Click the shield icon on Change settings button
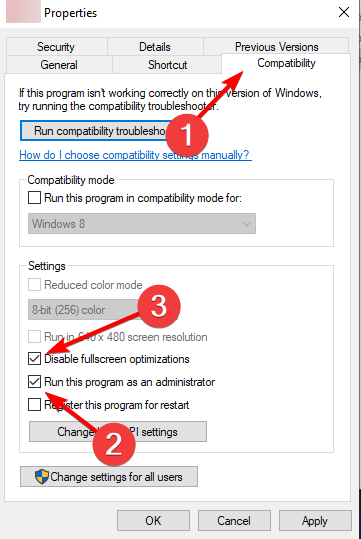This screenshot has width=361, height=539. click(42, 476)
